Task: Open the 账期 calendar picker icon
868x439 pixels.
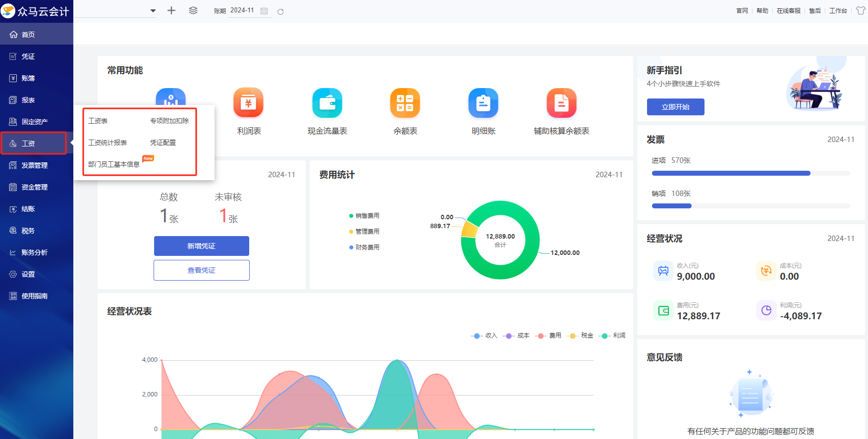Action: 264,11
